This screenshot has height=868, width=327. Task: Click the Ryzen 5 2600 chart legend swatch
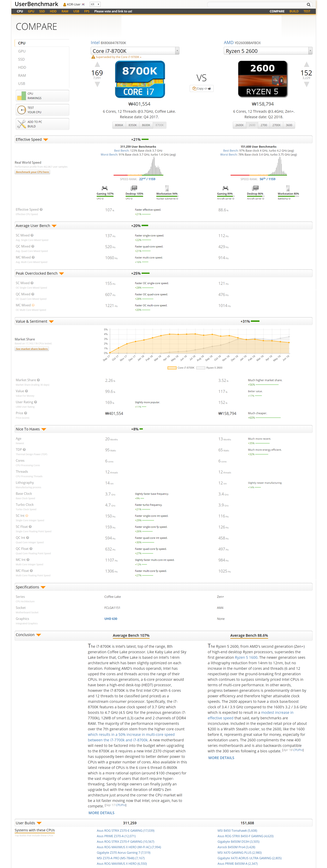click(x=201, y=368)
